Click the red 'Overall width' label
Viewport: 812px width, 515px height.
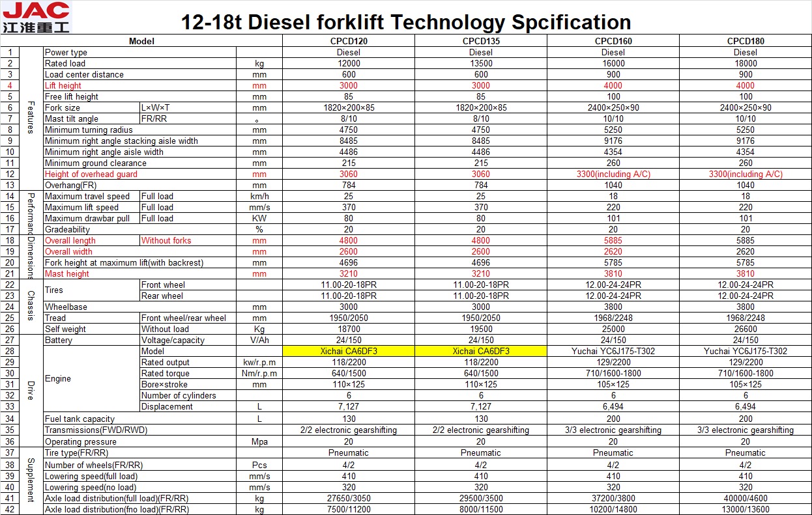tap(68, 252)
